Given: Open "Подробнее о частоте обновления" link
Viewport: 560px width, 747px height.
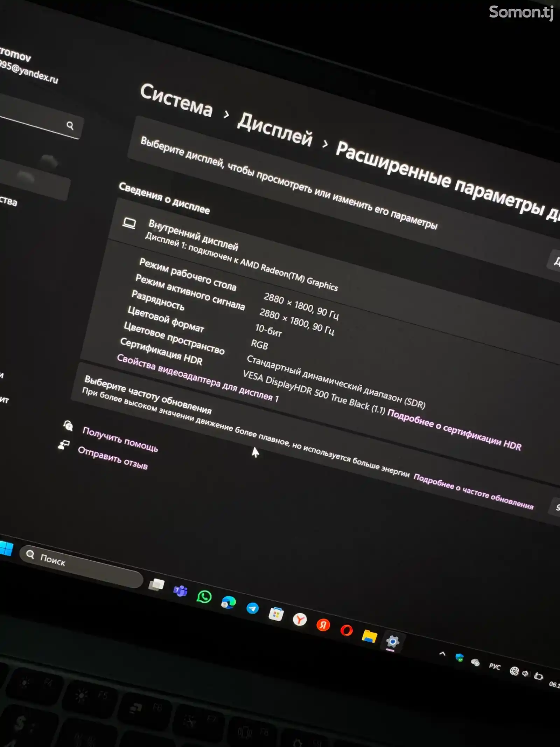Looking at the screenshot, I should click(474, 491).
